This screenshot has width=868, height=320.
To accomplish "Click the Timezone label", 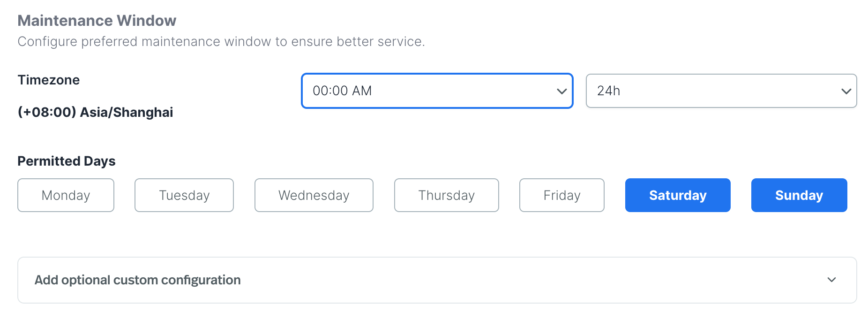I will 49,80.
